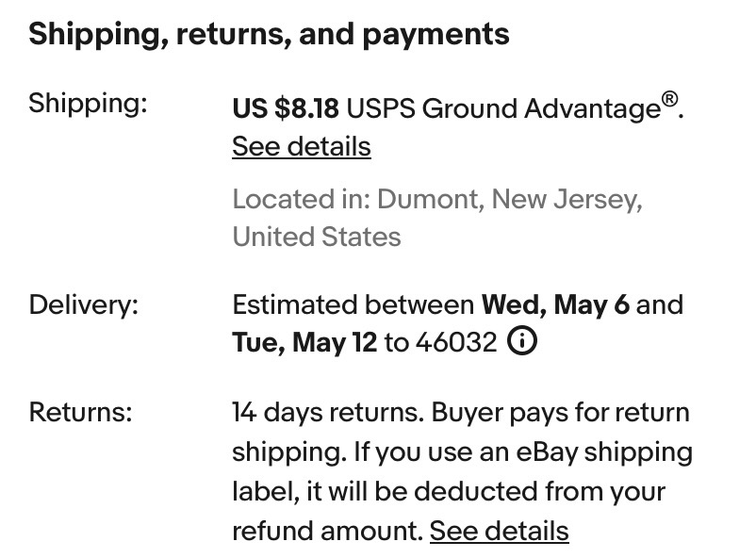This screenshot has height=558, width=756.
Task: Click the 46032 zip code
Action: [x=455, y=342]
